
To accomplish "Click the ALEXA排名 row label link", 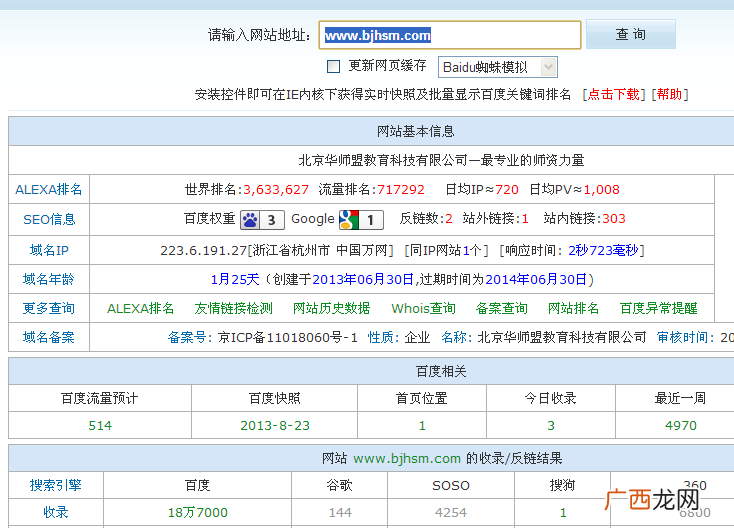I will 49,190.
